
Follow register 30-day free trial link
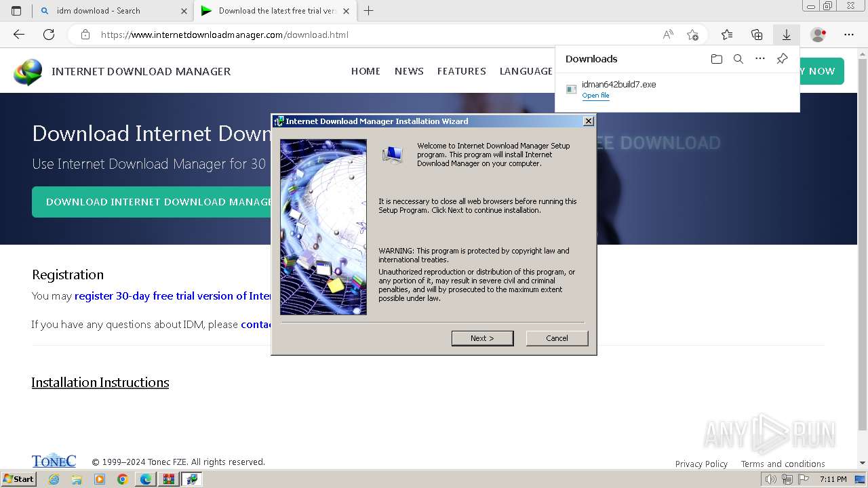point(173,296)
